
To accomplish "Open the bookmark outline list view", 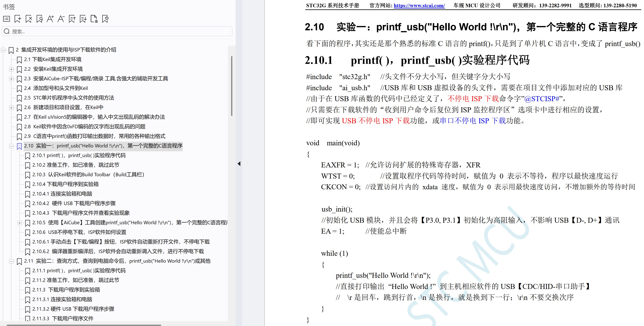I will pos(7,19).
